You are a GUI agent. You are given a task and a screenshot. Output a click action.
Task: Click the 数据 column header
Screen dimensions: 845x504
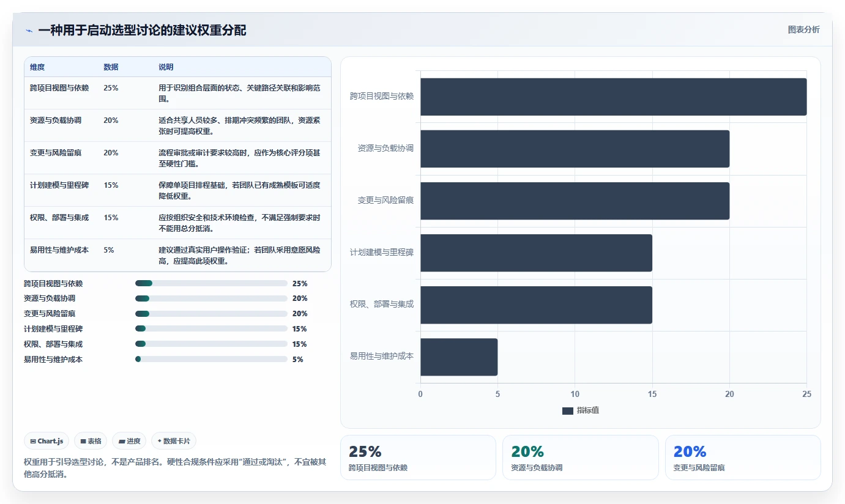(x=111, y=67)
